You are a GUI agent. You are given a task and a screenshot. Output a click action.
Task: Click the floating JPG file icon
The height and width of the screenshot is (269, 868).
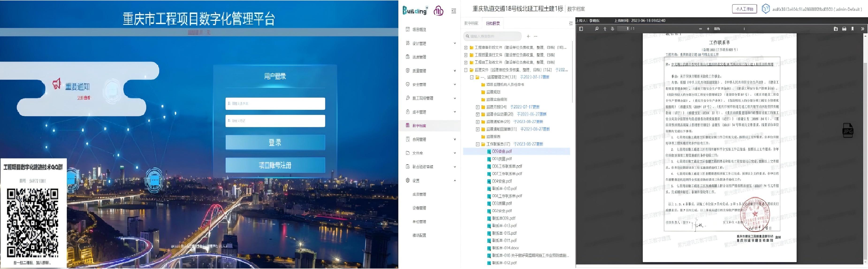tap(848, 131)
